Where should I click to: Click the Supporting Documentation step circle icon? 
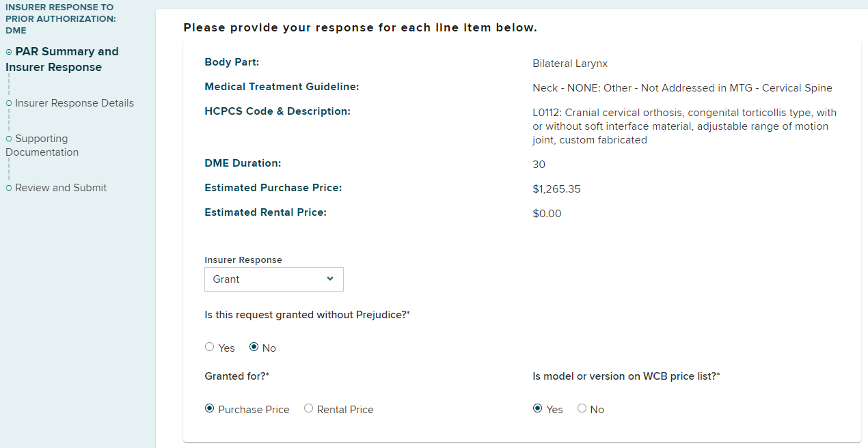pyautogui.click(x=9, y=139)
